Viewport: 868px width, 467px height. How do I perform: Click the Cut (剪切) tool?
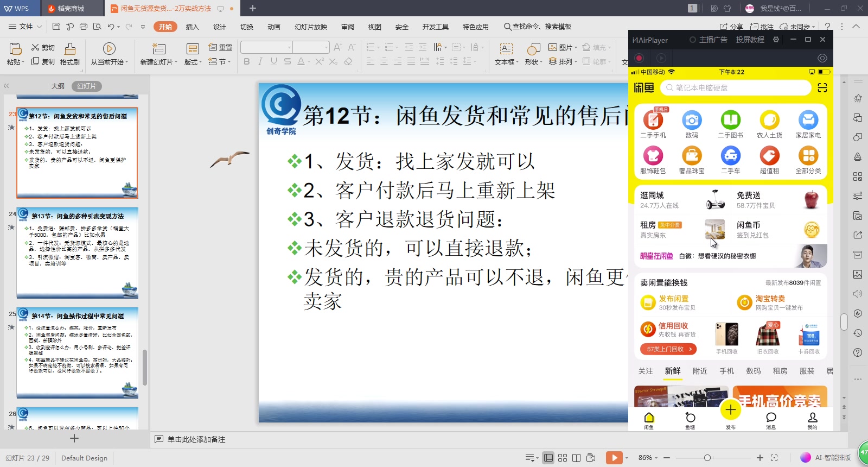click(x=43, y=48)
